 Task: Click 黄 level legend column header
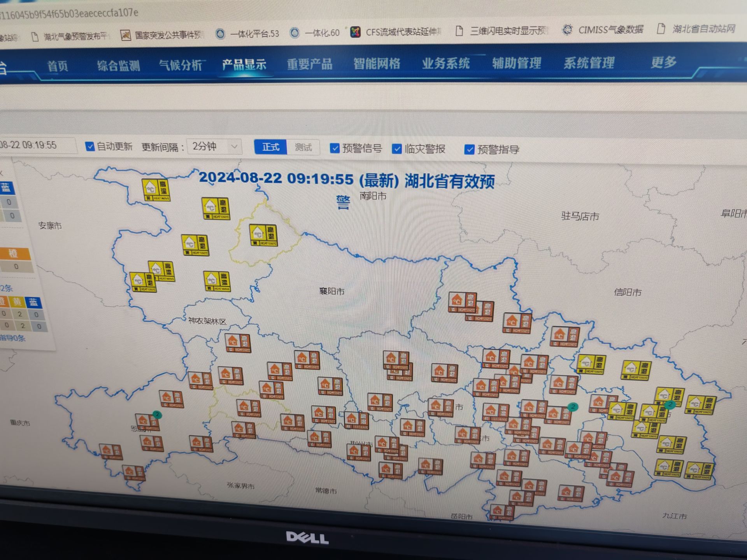coord(17,302)
